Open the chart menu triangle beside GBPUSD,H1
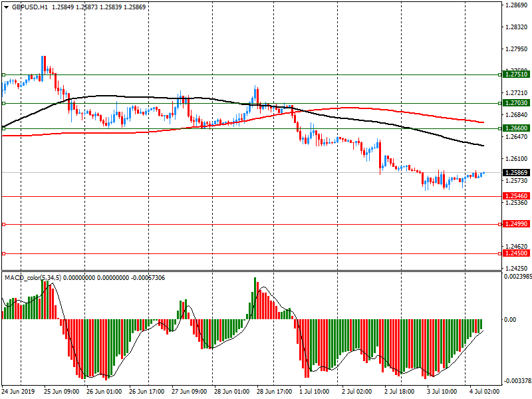The width and height of the screenshot is (532, 399). coord(6,7)
